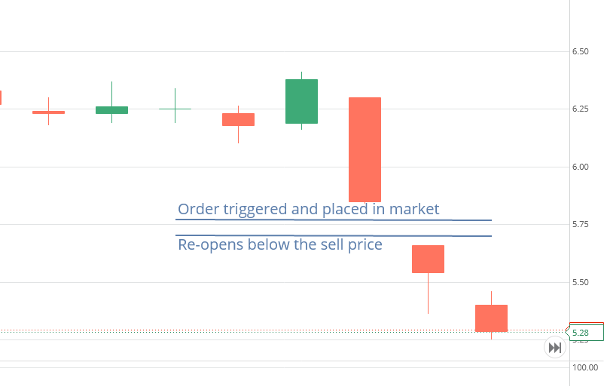
Task: Click the 5.75 price axis label
Action: tap(580, 224)
